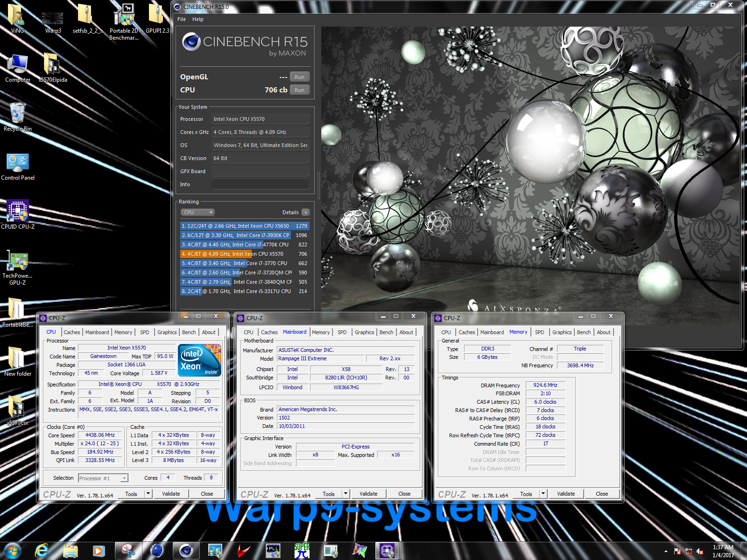Viewport: 747px width, 560px height.
Task: Click the Intel Xeon inside logo
Action: point(200,360)
